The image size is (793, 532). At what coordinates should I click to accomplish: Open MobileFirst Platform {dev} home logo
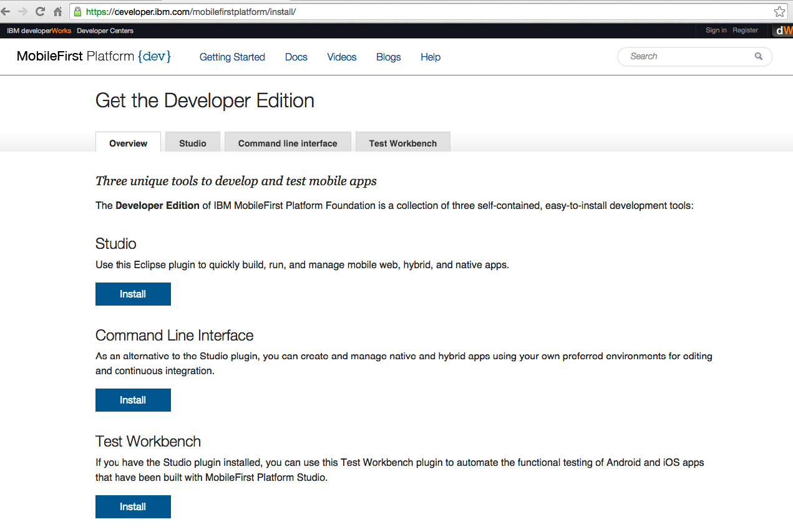pos(94,56)
